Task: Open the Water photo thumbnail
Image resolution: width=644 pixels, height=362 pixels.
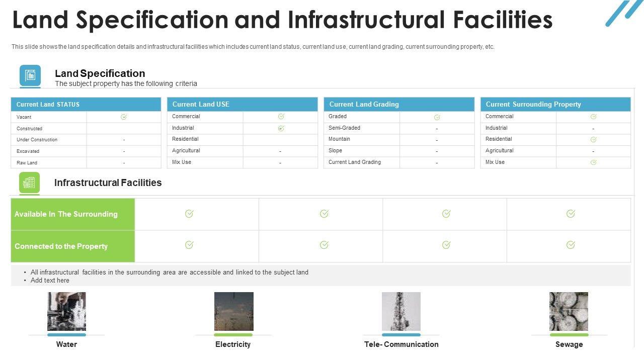Action: coord(66,312)
